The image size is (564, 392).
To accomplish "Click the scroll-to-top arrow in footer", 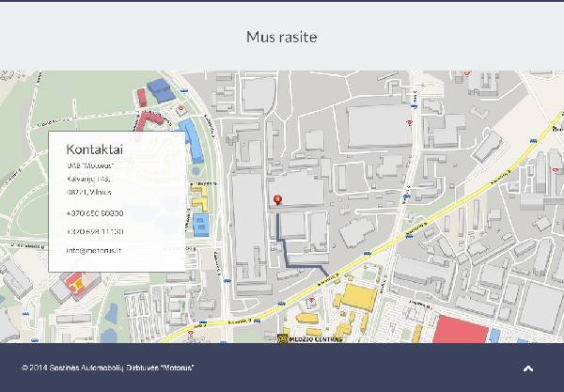I will click(x=527, y=368).
